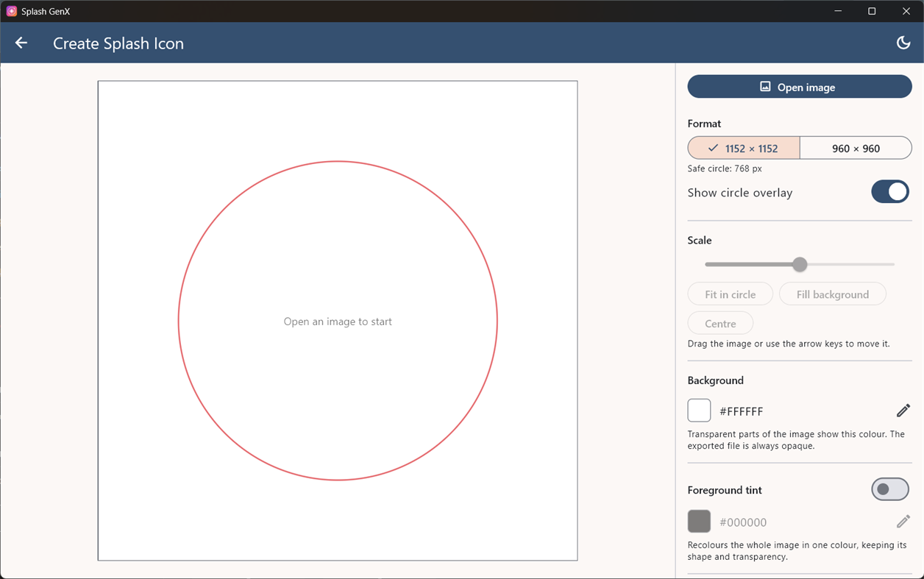
Task: Click the "Foreground tint" heading
Action: coord(725,490)
